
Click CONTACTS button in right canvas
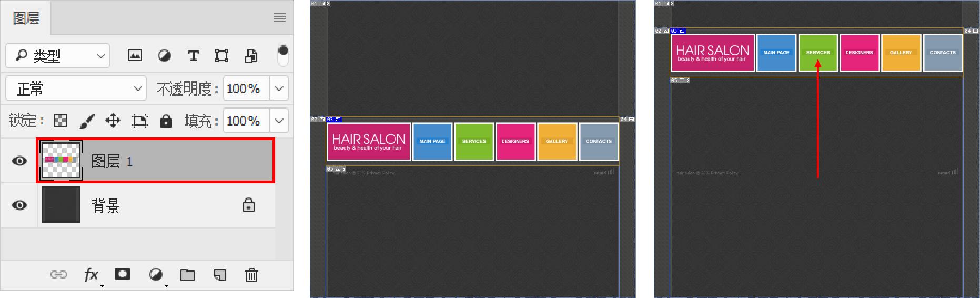coord(943,53)
